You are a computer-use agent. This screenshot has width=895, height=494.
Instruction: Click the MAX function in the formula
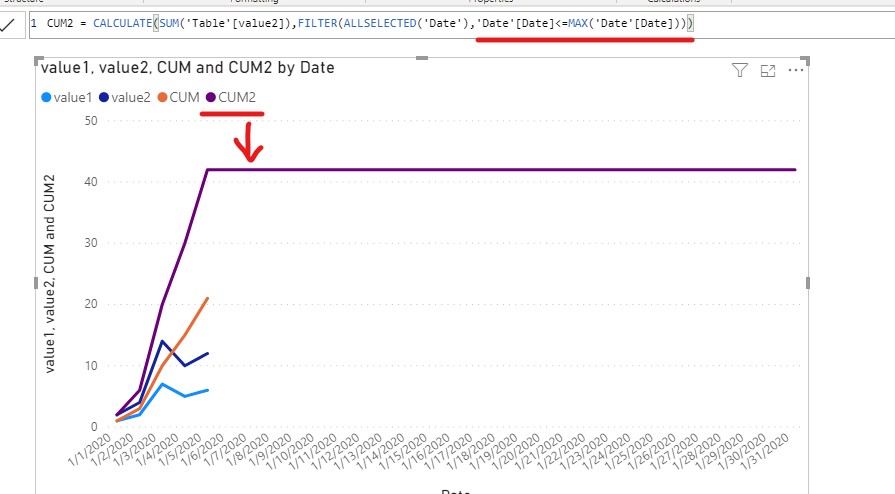point(578,23)
